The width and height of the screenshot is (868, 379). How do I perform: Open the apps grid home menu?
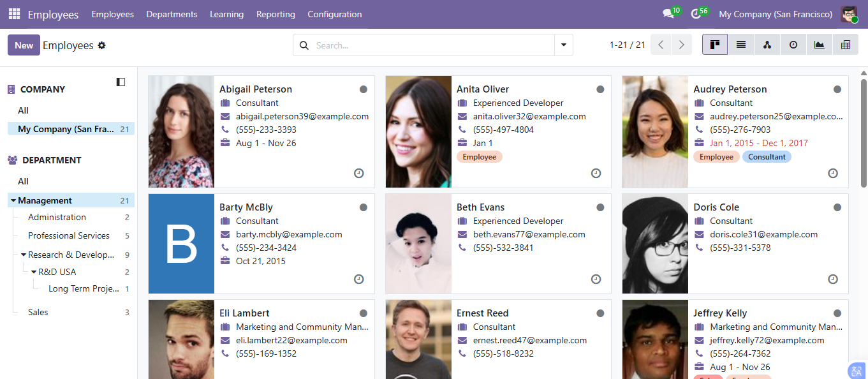(14, 14)
